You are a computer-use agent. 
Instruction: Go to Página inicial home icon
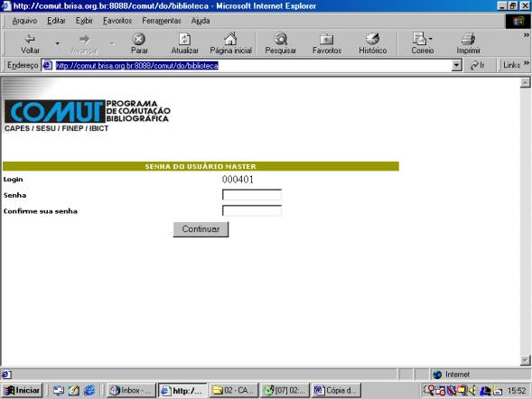pyautogui.click(x=230, y=39)
